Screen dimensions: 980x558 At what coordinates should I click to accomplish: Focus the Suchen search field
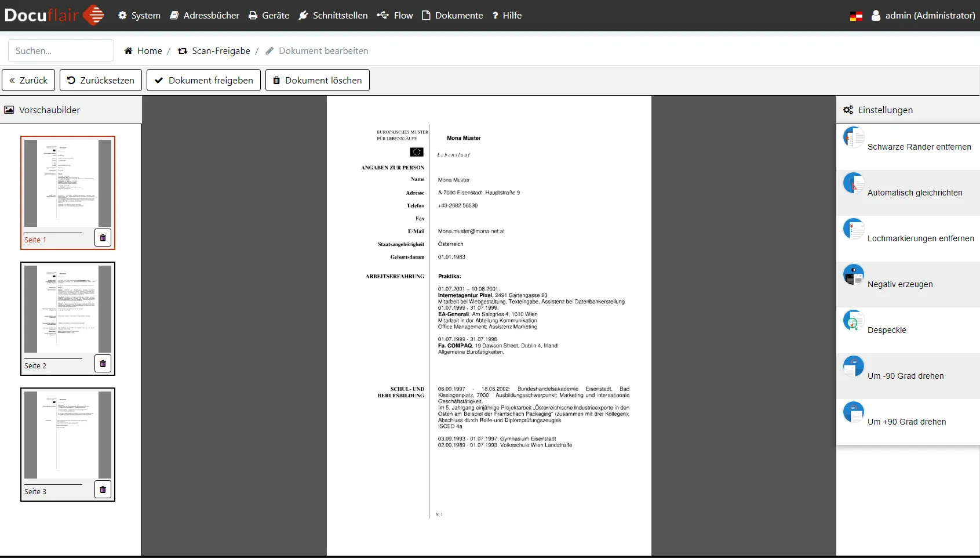tap(61, 50)
